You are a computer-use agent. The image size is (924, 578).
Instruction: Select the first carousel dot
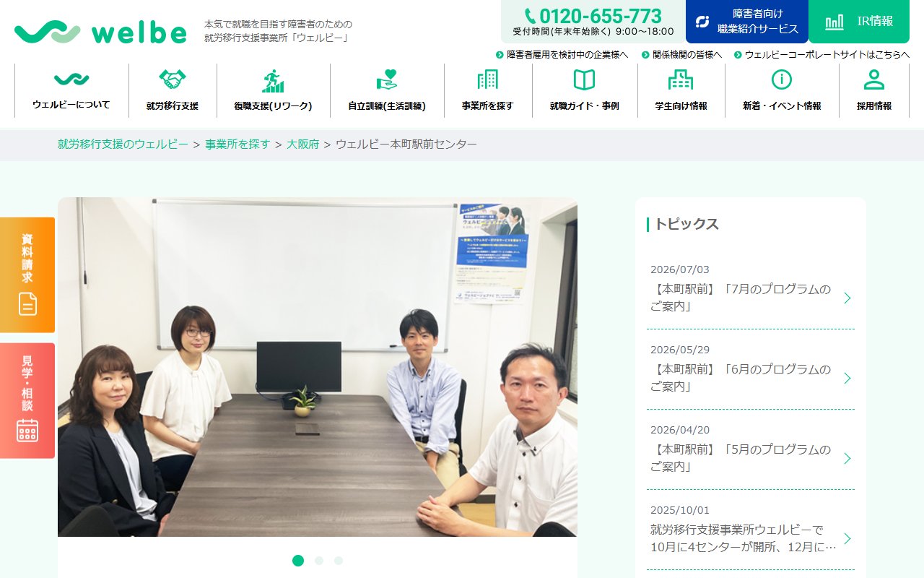point(298,561)
